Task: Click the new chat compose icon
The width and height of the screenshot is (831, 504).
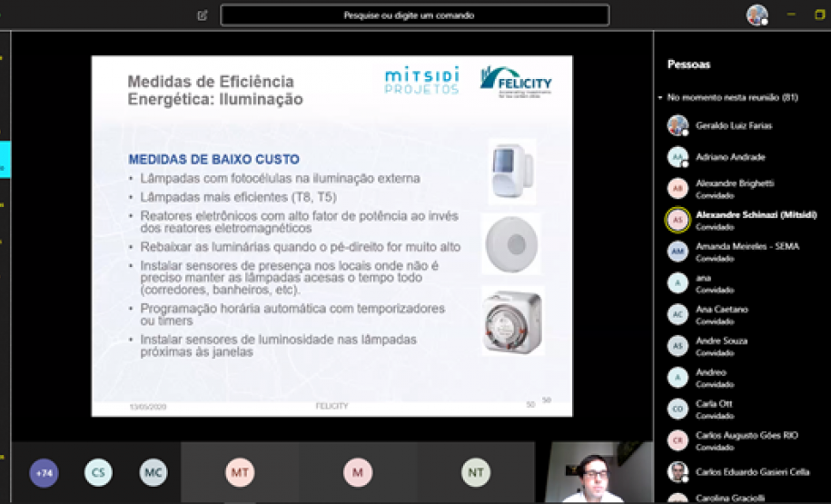Action: click(x=203, y=15)
